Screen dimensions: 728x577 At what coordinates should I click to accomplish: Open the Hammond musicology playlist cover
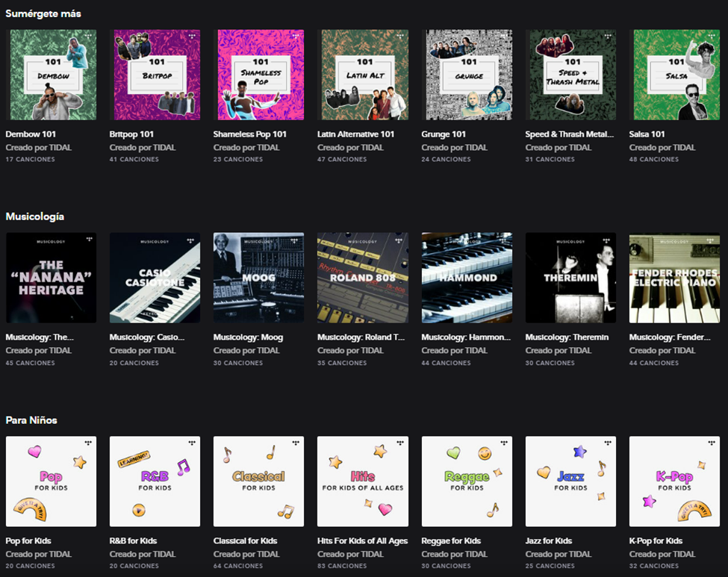click(467, 278)
